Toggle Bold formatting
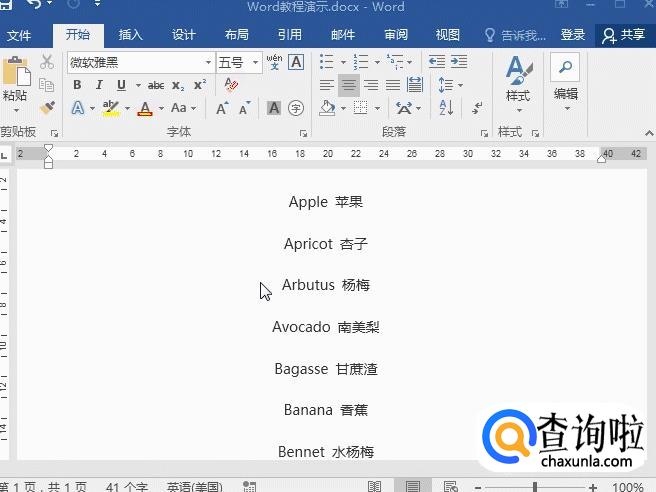 tap(77, 85)
